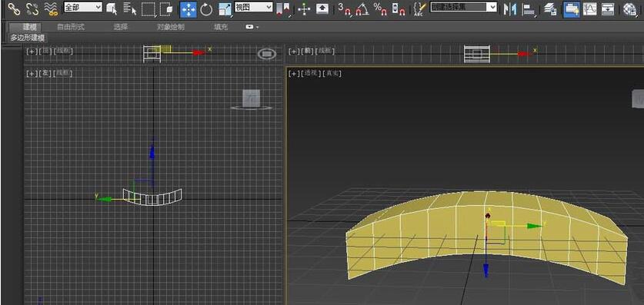Screen dimensions: 644x305
Task: Click the 多边形建模 panel button
Action: 28,38
